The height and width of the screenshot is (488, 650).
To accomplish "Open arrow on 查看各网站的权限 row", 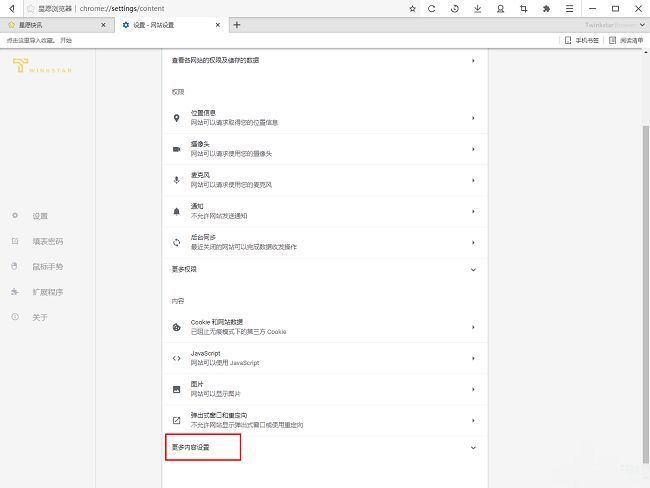I will click(x=473, y=61).
